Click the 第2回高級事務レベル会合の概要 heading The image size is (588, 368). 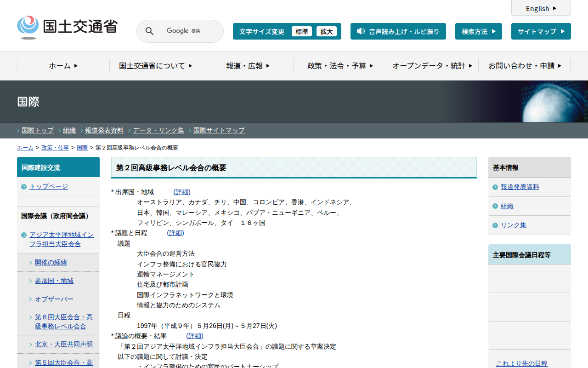294,167
